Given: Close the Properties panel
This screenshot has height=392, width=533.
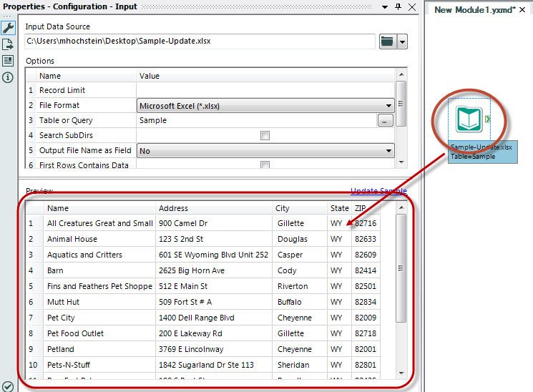Looking at the screenshot, I should point(412,7).
